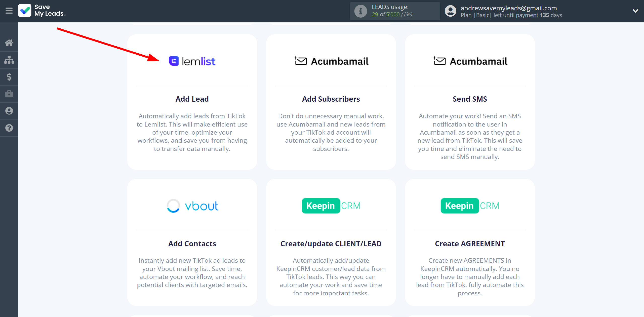The width and height of the screenshot is (644, 317).
Task: Open the connections sitemap icon in sidebar
Action: click(x=9, y=60)
